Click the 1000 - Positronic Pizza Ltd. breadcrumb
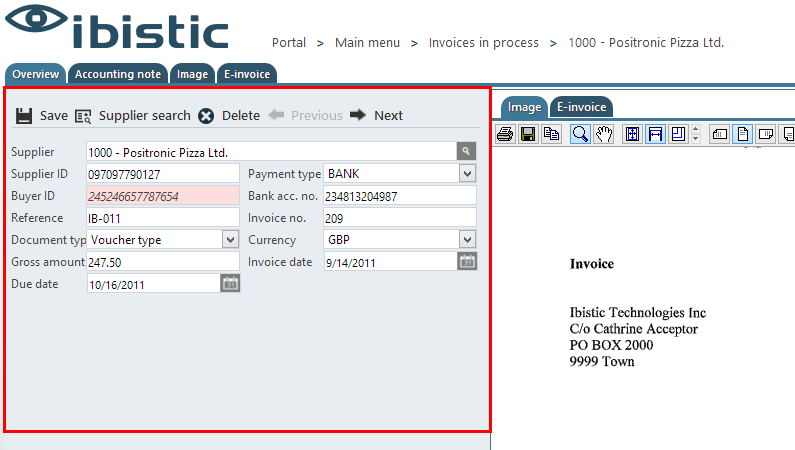 [646, 43]
